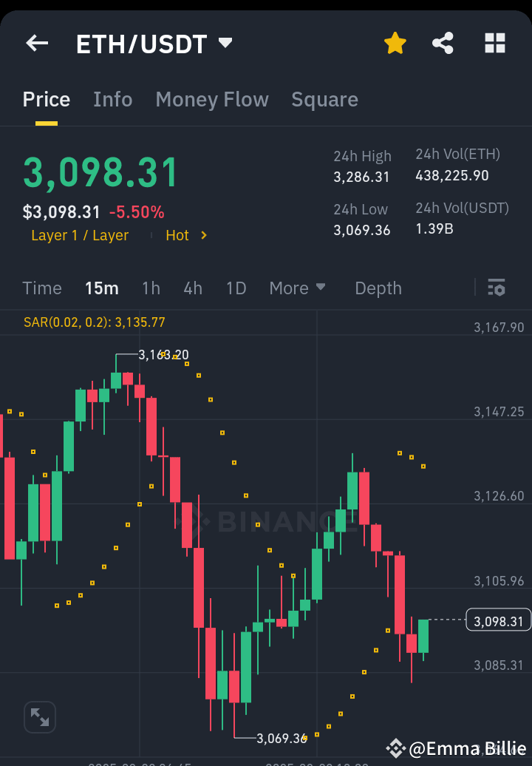
Task: Enable the 1D candle interval
Action: [x=236, y=288]
